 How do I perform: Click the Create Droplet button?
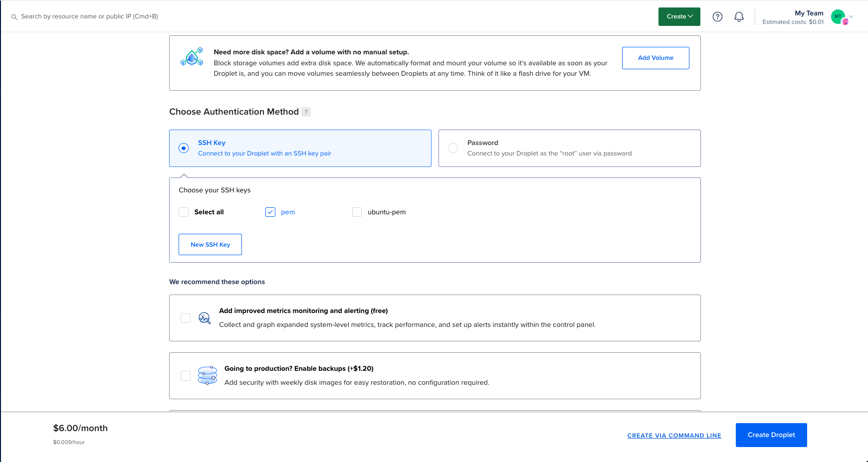click(x=771, y=435)
